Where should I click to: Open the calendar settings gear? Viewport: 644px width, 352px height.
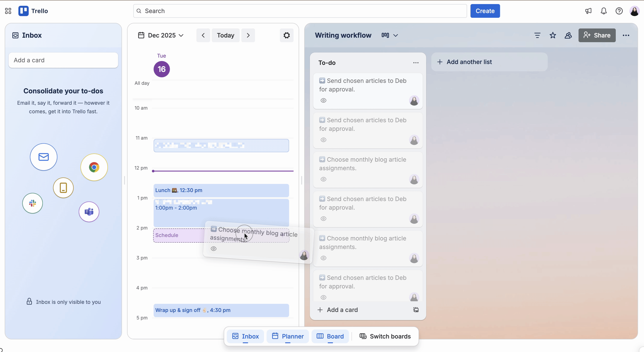click(x=287, y=35)
